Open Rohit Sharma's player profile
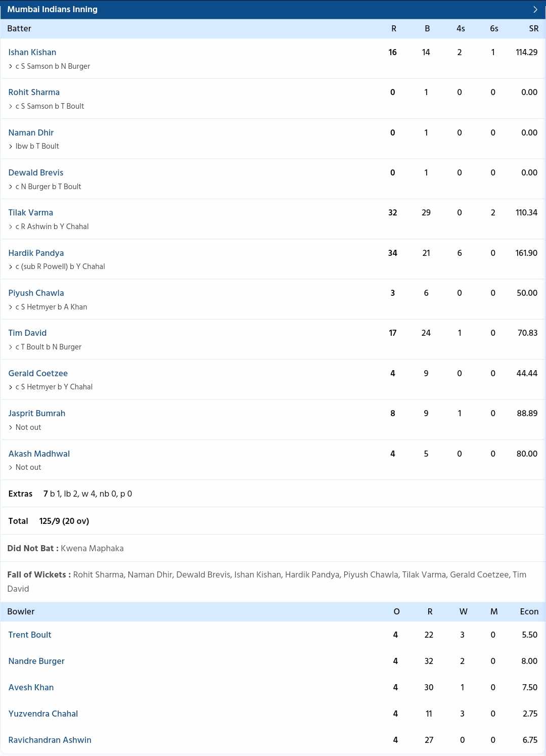This screenshot has height=756, width=546. point(34,92)
